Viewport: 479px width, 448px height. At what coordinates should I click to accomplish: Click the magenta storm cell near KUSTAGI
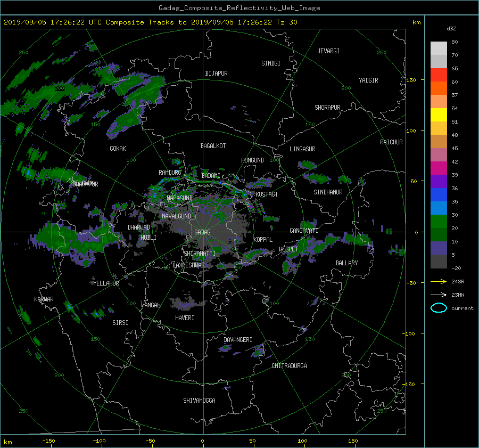click(251, 207)
